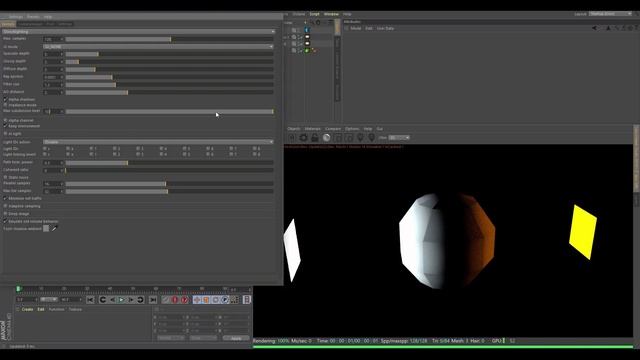This screenshot has width=640, height=360.
Task: Open Materials menu in Live Viewer
Action: [313, 129]
